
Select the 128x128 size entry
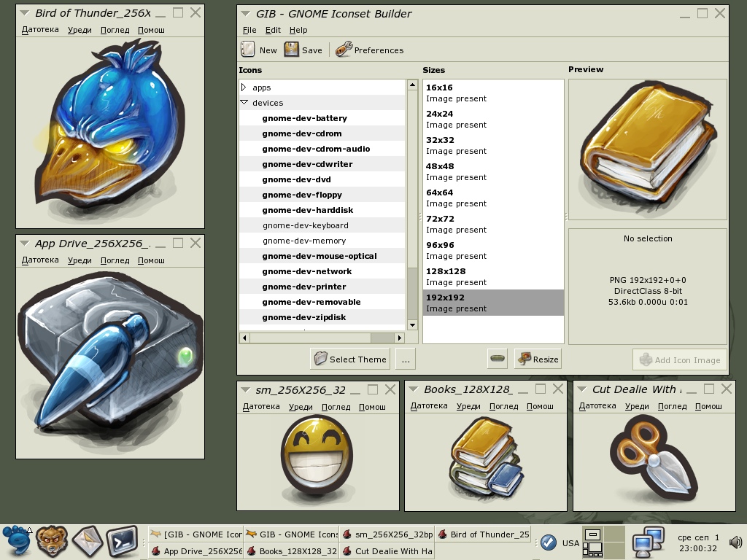tap(493, 276)
